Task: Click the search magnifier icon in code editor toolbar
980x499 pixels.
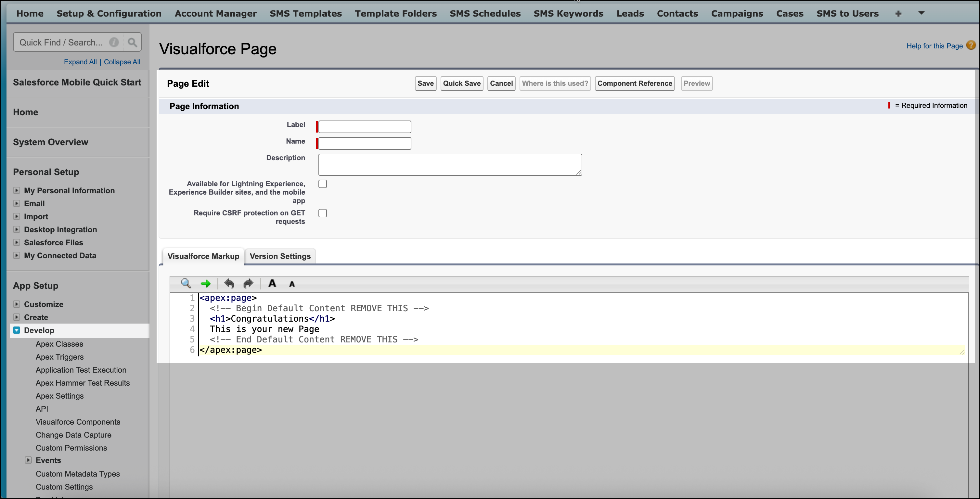Action: tap(186, 283)
